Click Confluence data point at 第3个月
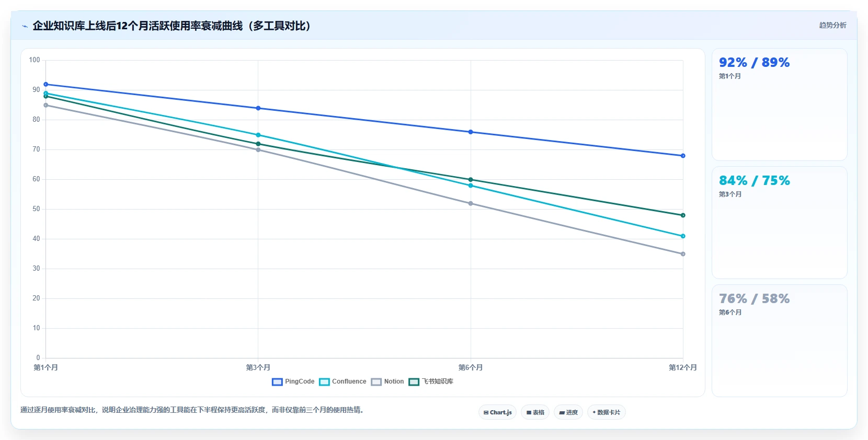This screenshot has width=868, height=440. [x=258, y=135]
